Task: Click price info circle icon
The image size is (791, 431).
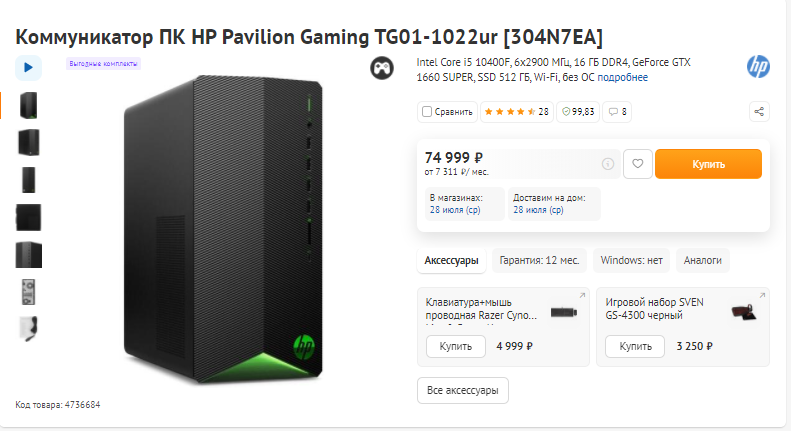Action: (608, 164)
